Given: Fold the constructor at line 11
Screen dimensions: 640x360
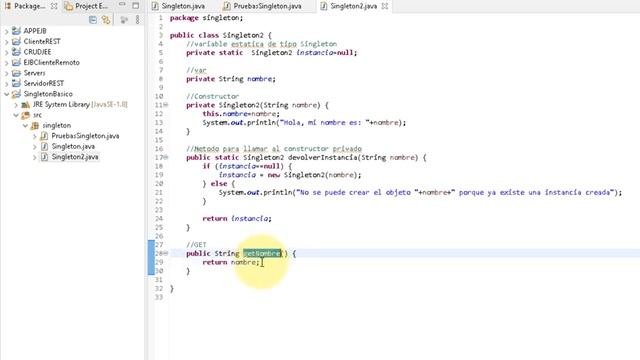Looking at the screenshot, I should pyautogui.click(x=166, y=105).
